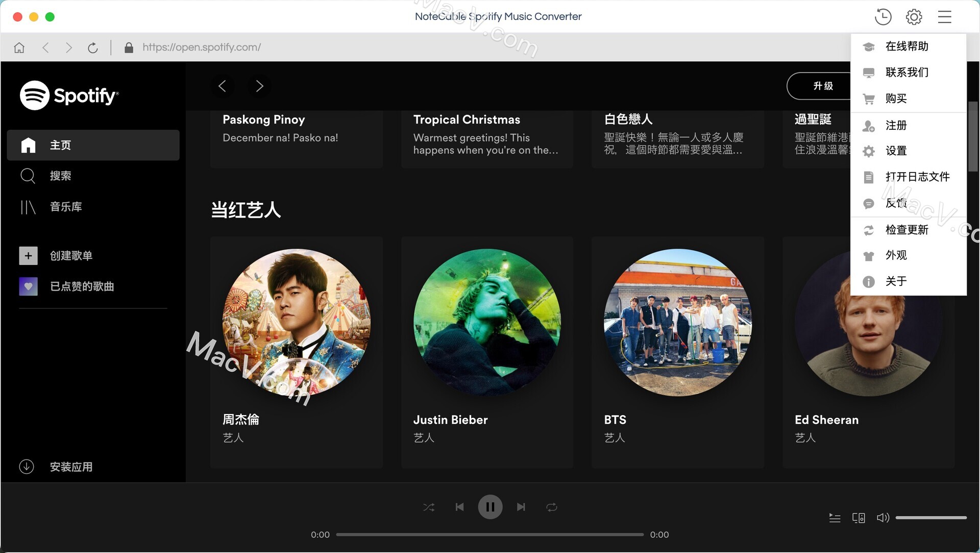Navigate forward in address toolbar
The image size is (980, 553).
(69, 47)
